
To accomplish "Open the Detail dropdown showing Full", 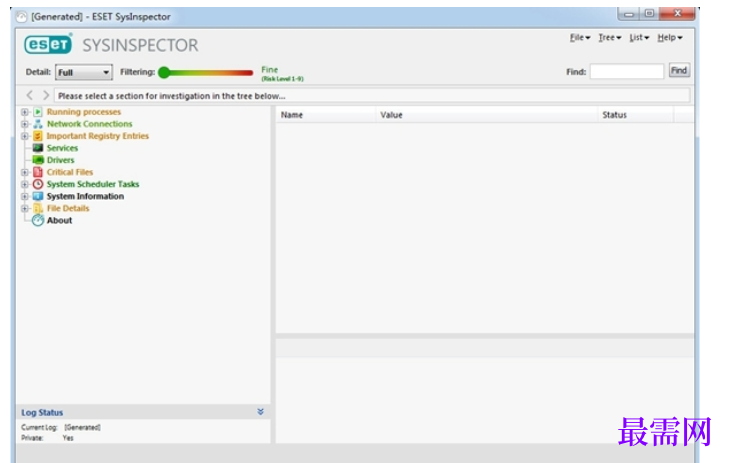I will (84, 72).
